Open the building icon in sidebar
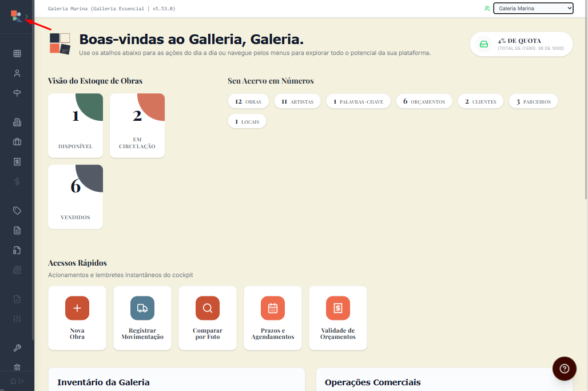The width and height of the screenshot is (588, 391). point(17,123)
